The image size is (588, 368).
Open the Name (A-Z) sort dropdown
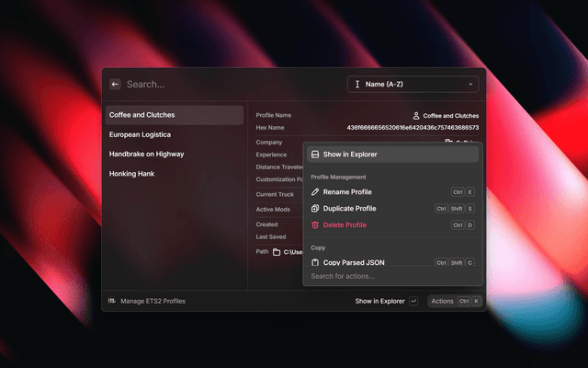click(x=412, y=84)
